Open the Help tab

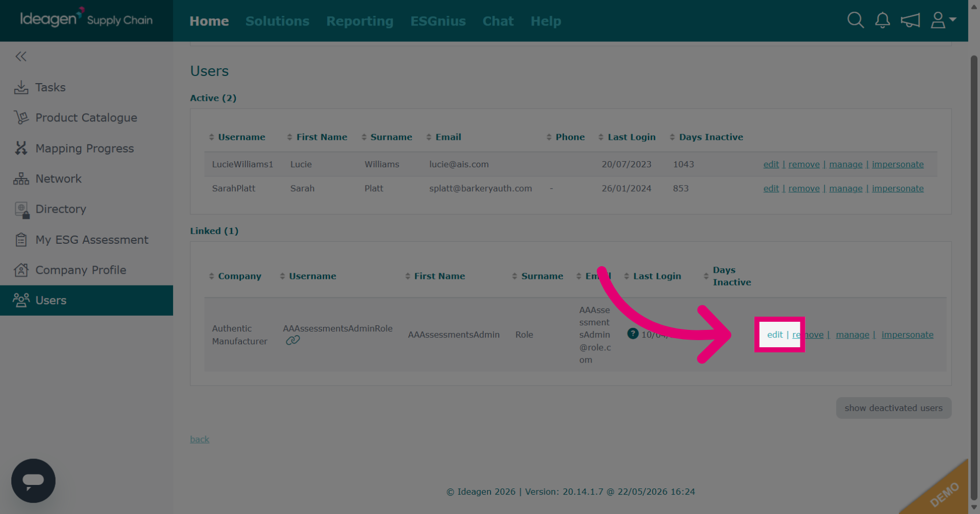[x=546, y=21]
